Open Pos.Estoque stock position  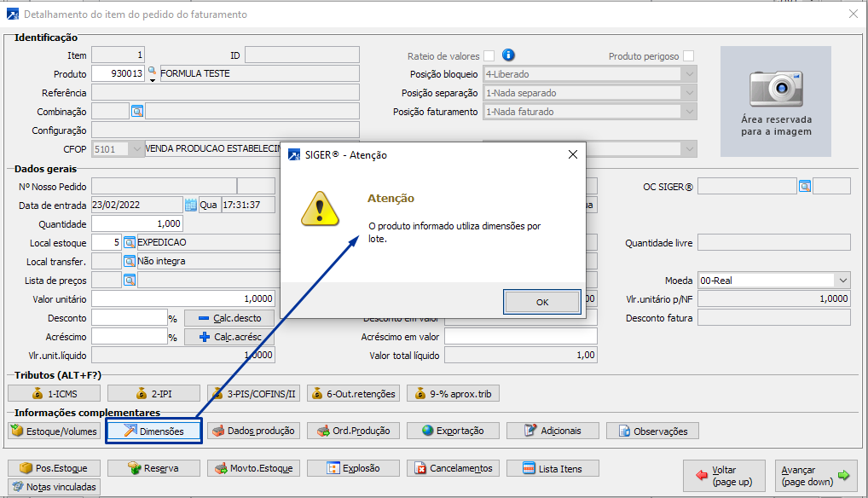tap(55, 468)
